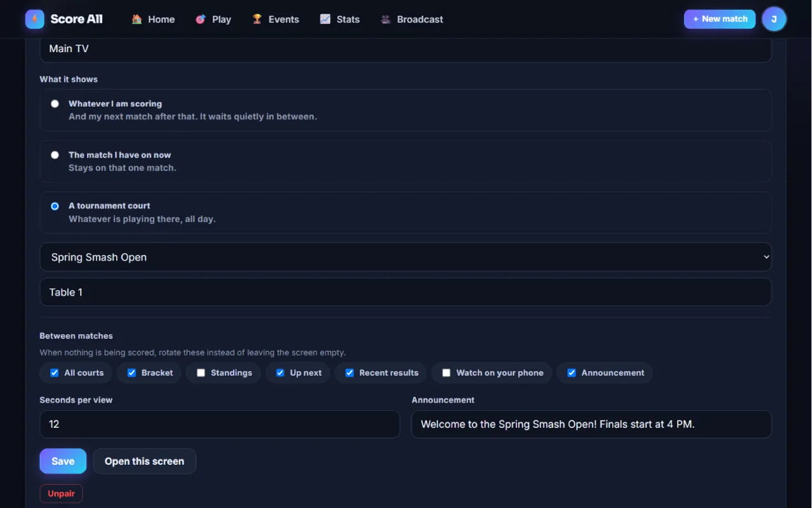Uncheck the All courts checkbox
812x508 pixels.
coord(55,373)
